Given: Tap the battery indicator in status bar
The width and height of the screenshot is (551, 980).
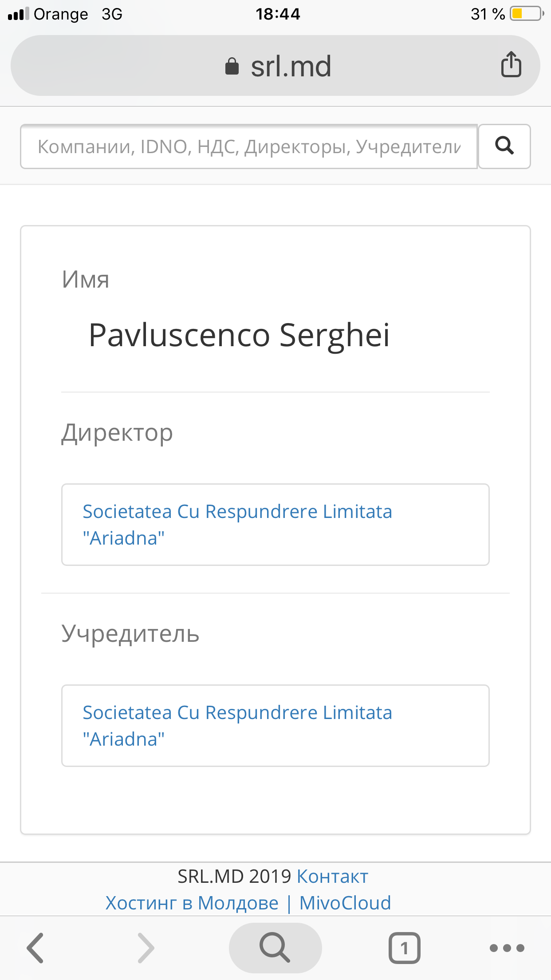Looking at the screenshot, I should point(527,14).
